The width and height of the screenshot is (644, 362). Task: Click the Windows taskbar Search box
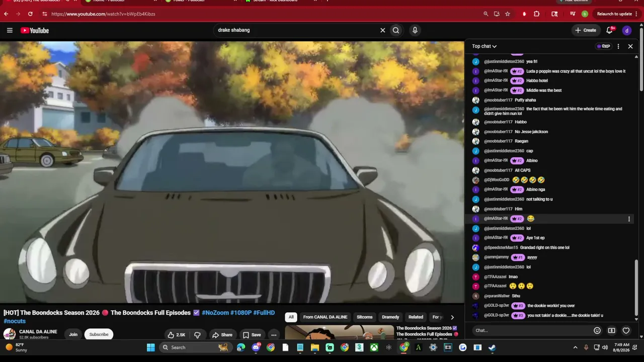coord(195,347)
